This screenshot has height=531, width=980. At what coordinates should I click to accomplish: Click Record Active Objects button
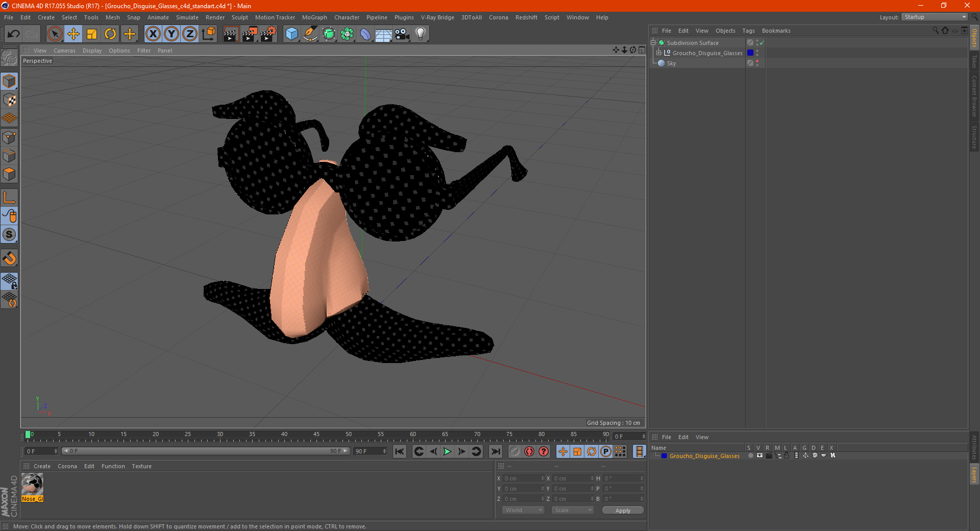pos(515,451)
